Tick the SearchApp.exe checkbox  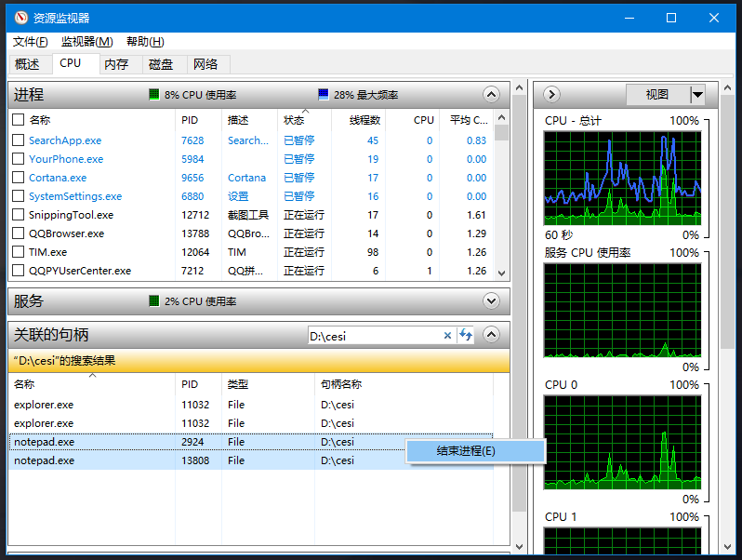click(x=18, y=140)
